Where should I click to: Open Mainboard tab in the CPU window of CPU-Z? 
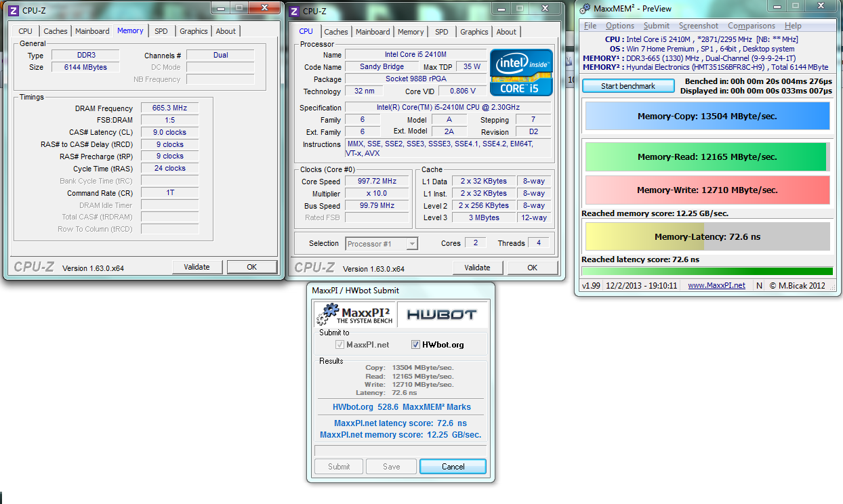(x=373, y=32)
